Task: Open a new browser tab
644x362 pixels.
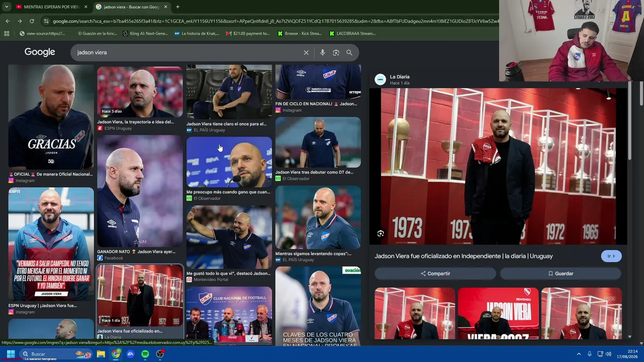Action: 178,7
